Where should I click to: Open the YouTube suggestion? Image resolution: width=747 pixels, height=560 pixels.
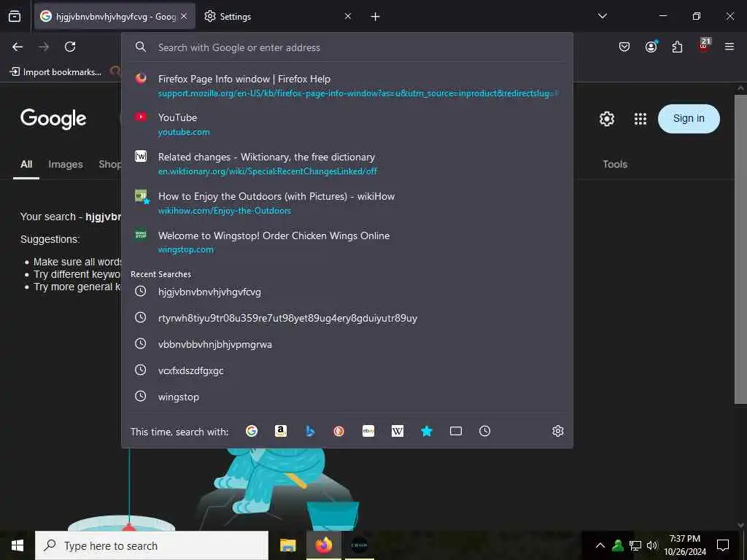coord(347,124)
